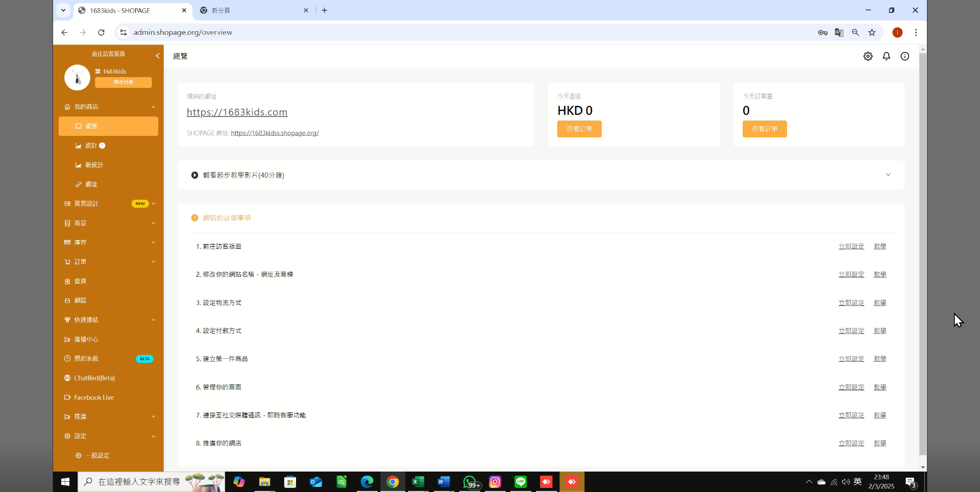Click the store avatar thumbnail

pyautogui.click(x=77, y=77)
